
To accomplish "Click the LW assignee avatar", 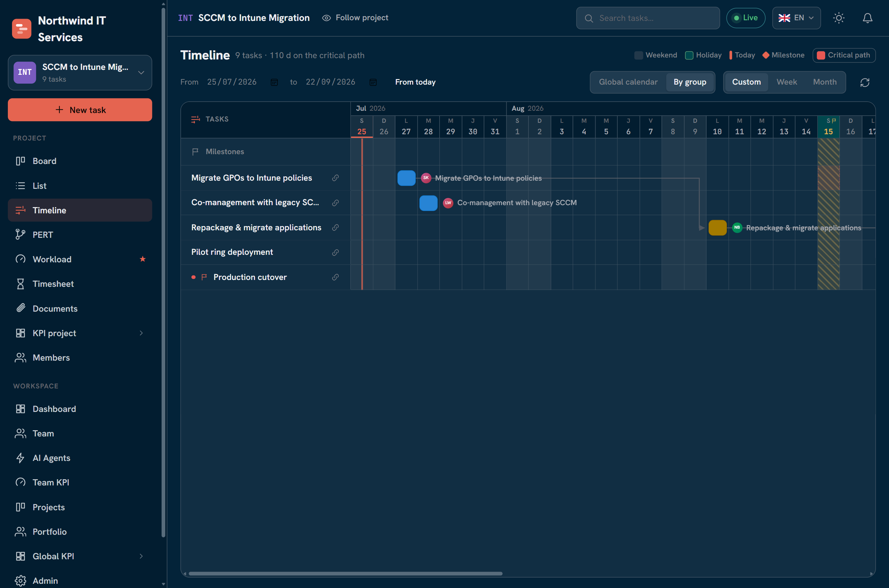I will [x=448, y=203].
